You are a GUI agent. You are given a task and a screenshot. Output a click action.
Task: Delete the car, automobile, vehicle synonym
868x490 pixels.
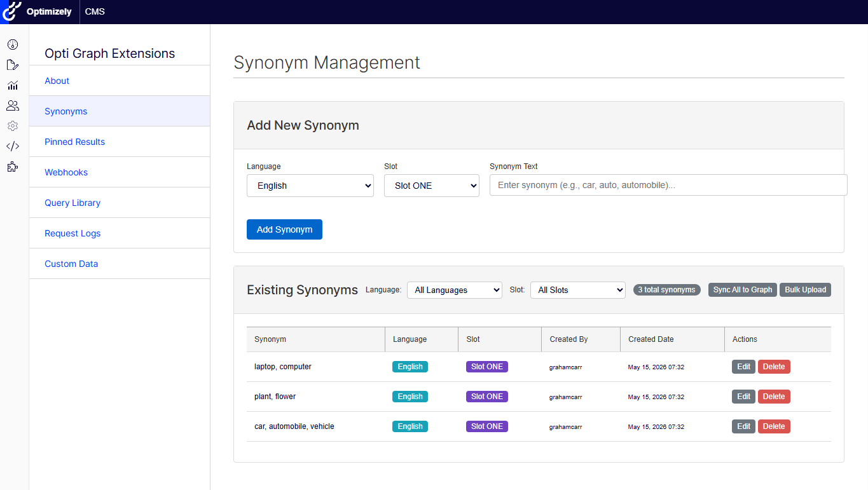pyautogui.click(x=774, y=426)
